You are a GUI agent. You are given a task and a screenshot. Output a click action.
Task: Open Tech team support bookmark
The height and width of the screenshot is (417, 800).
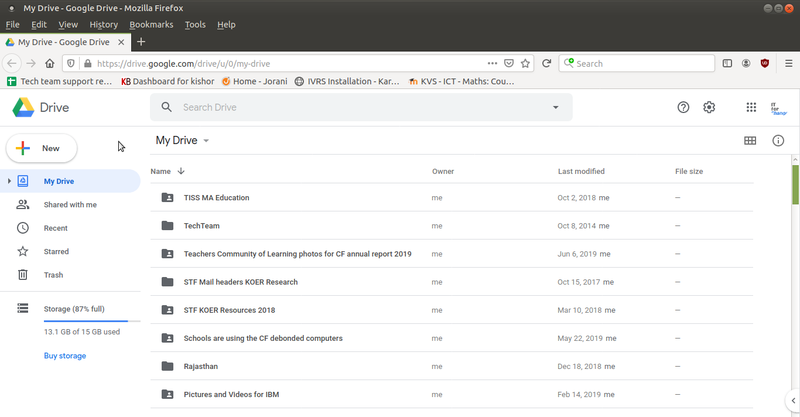click(x=60, y=81)
